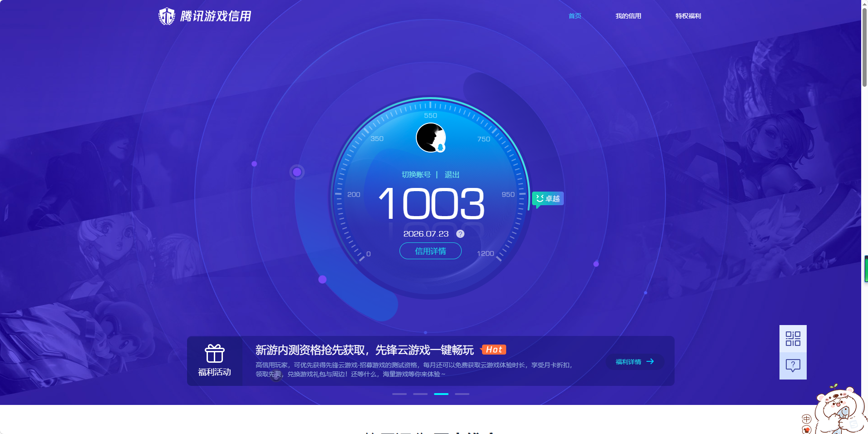868x434 pixels.
Task: Click the question mark help icon beside date
Action: click(460, 234)
